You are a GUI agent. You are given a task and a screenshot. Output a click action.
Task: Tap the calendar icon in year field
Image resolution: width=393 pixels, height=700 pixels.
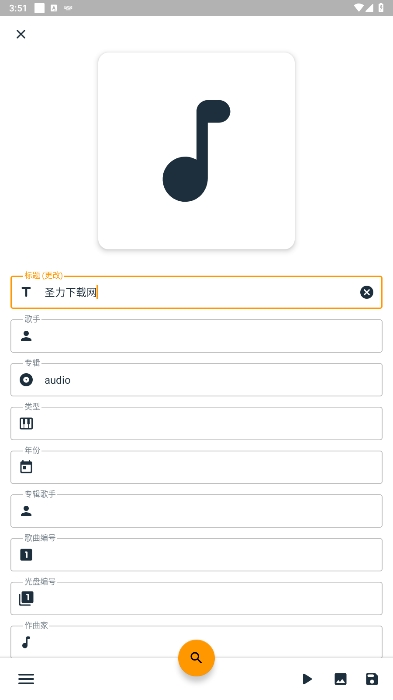(26, 467)
